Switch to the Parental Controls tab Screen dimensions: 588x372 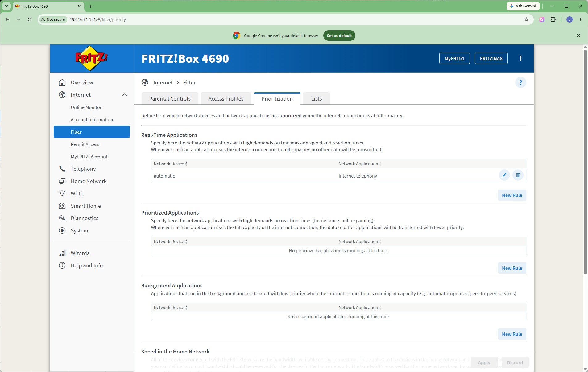[x=170, y=99]
